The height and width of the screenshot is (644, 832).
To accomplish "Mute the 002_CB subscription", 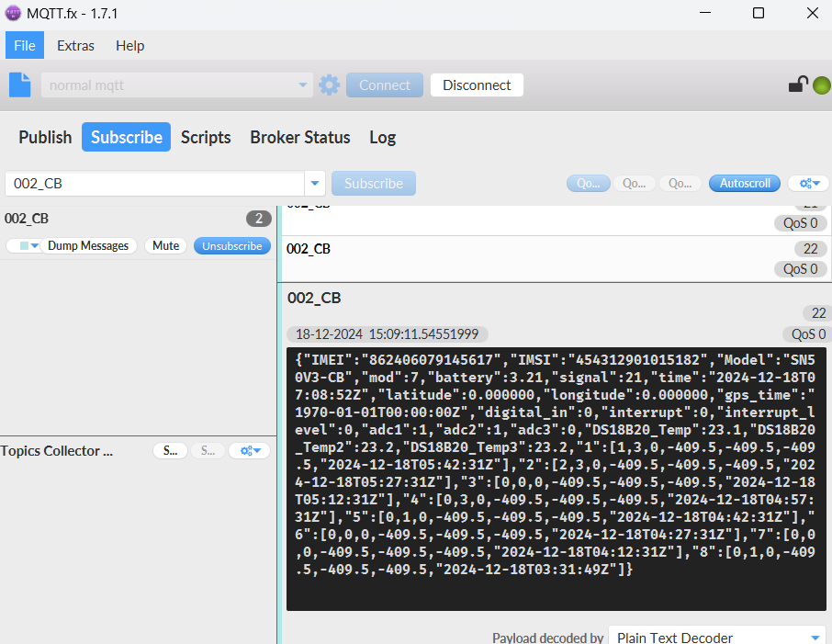I will pyautogui.click(x=165, y=246).
